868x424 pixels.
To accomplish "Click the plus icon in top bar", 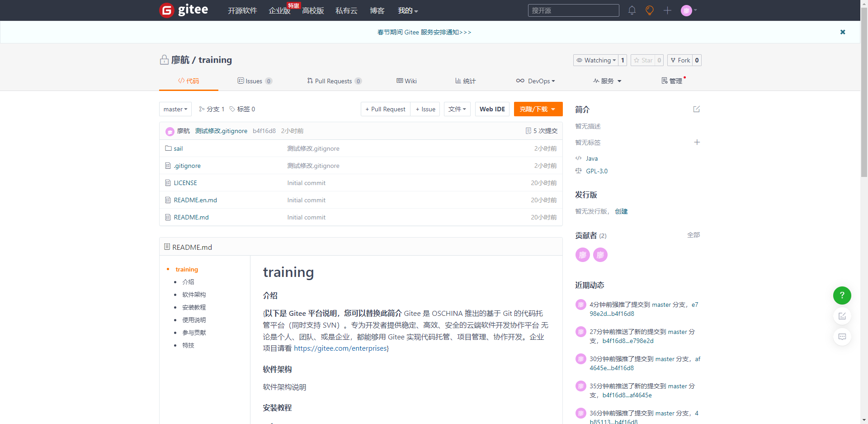I will [x=667, y=10].
